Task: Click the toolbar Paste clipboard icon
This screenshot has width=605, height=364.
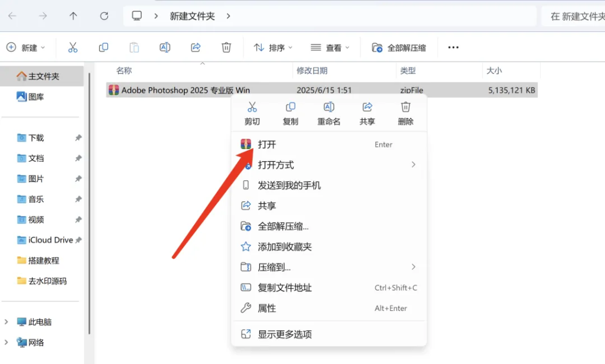Action: coord(134,47)
